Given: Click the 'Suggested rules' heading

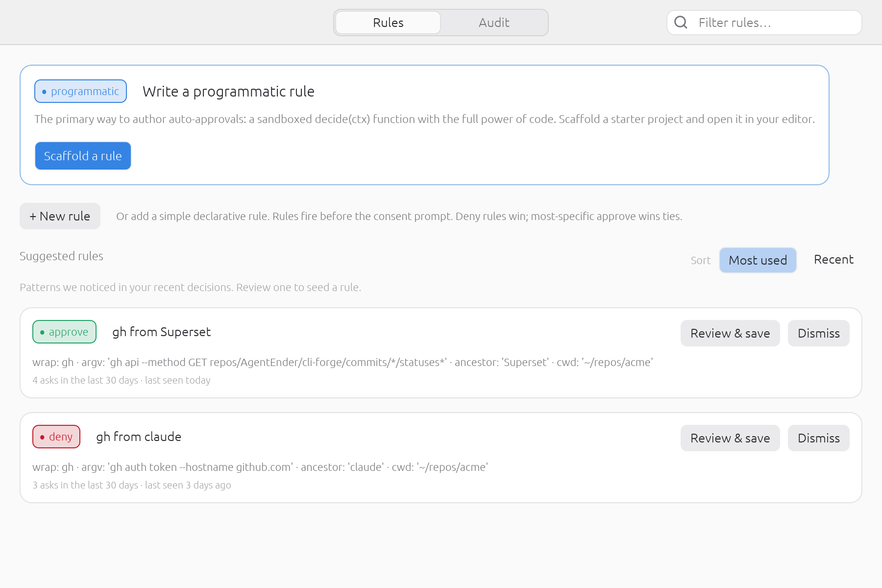Looking at the screenshot, I should [61, 256].
